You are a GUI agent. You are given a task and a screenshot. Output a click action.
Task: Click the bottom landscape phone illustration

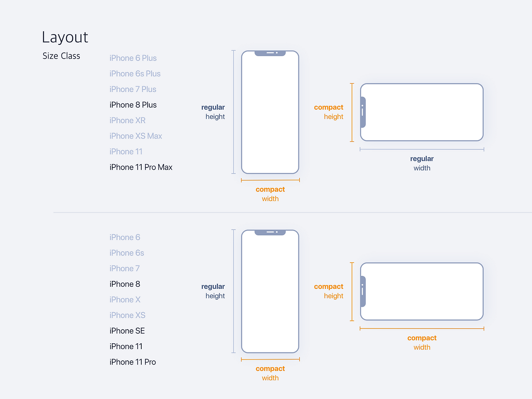click(421, 291)
